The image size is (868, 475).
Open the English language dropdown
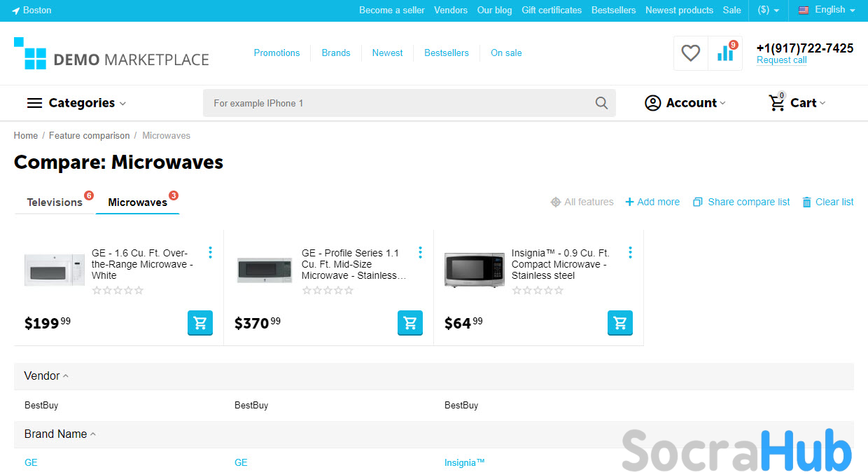(x=827, y=11)
